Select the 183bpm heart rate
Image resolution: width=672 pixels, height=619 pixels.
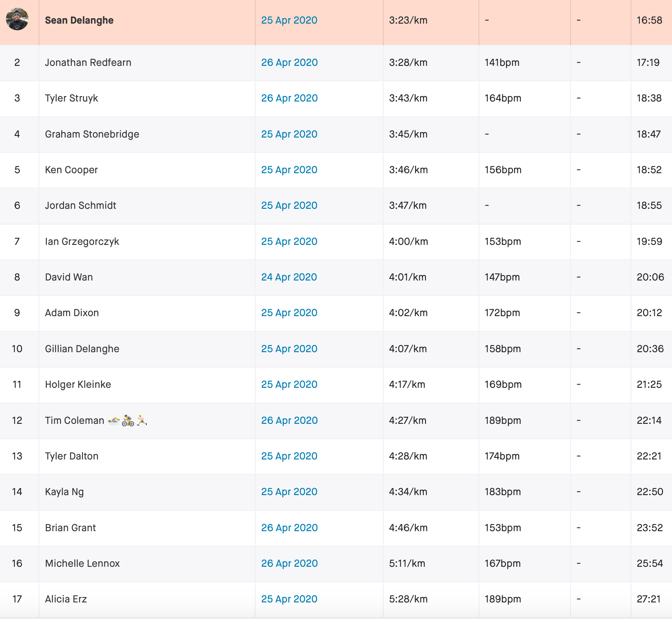503,492
